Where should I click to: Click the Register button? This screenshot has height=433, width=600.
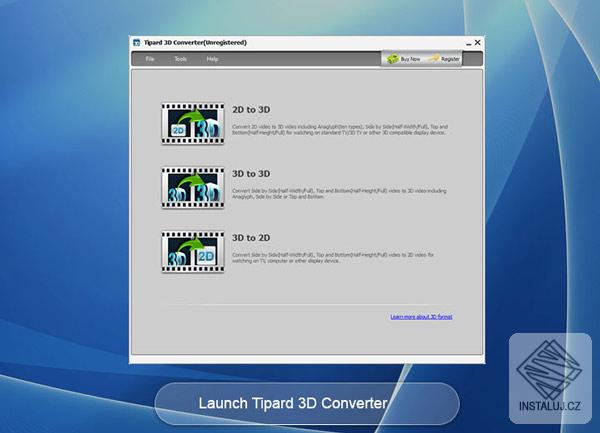click(x=444, y=59)
